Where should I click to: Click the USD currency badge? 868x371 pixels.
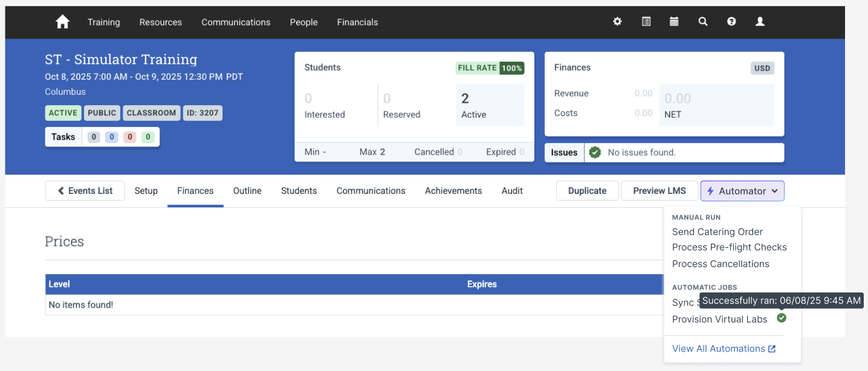coord(762,68)
